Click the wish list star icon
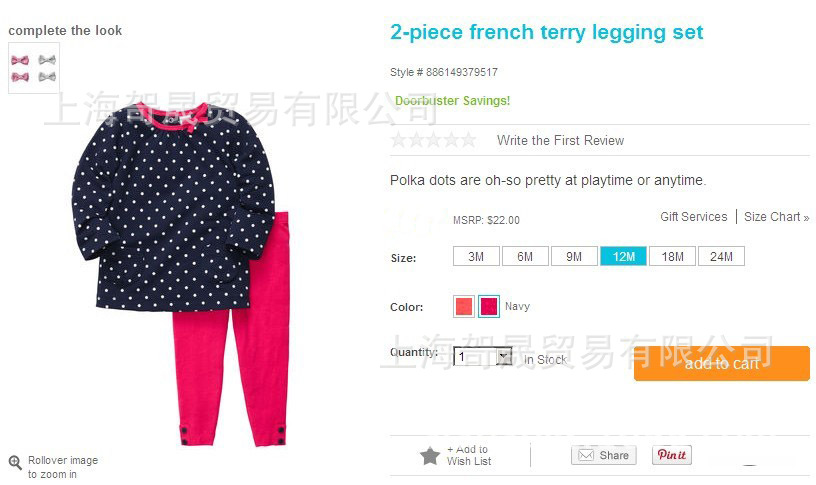Screen dimensions: 816x485 point(430,456)
